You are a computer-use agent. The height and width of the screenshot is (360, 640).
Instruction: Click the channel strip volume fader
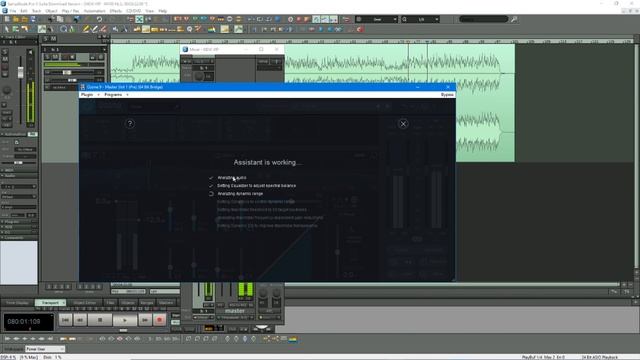(x=20, y=73)
